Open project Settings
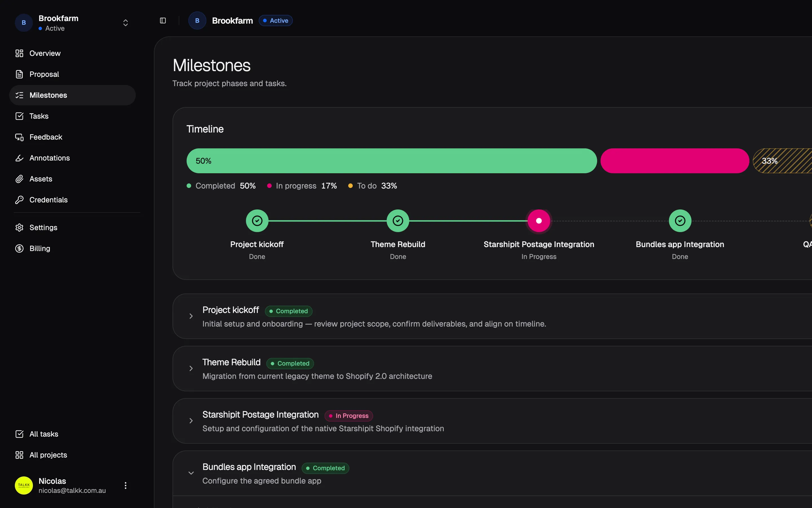The height and width of the screenshot is (508, 812). [72, 227]
